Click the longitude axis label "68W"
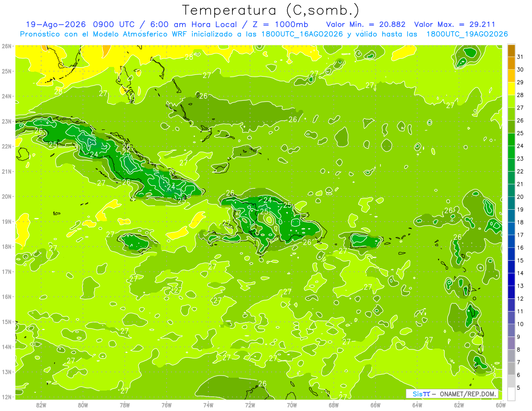 point(334,405)
